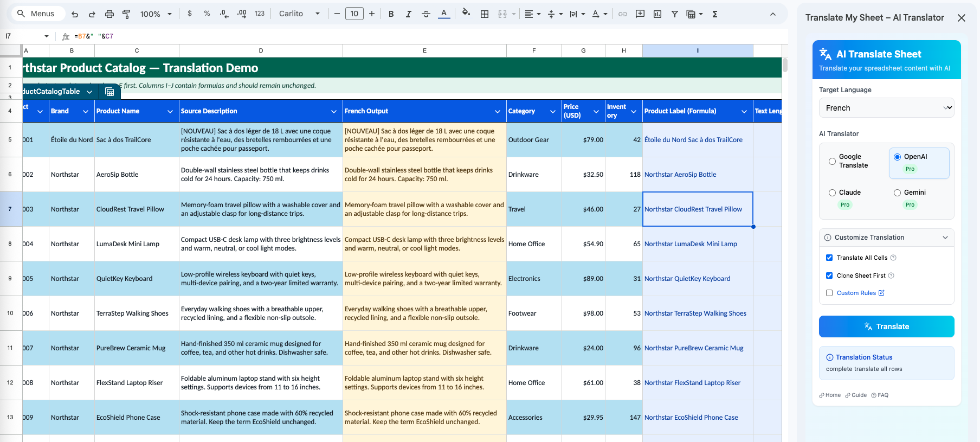Insert a chart via toolbar icon
Image resolution: width=980 pixels, height=442 pixels.
coord(657,14)
